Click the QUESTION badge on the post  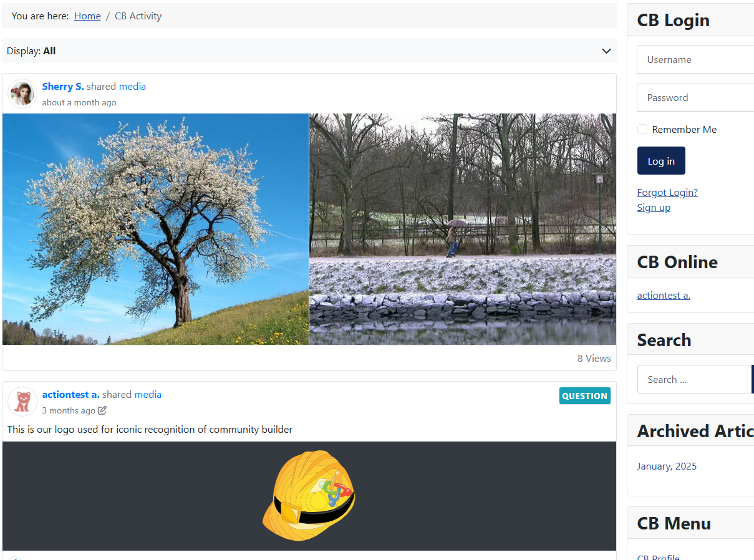tap(584, 396)
